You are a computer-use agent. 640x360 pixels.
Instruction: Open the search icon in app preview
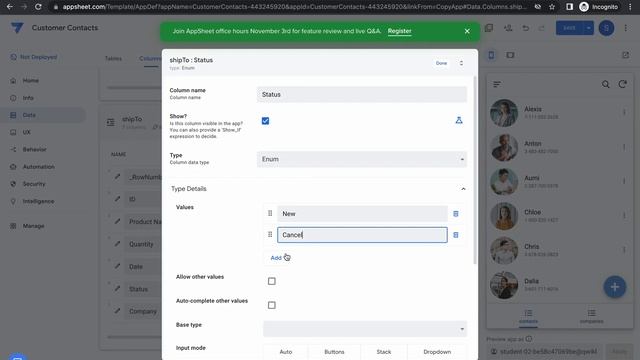[x=605, y=84]
